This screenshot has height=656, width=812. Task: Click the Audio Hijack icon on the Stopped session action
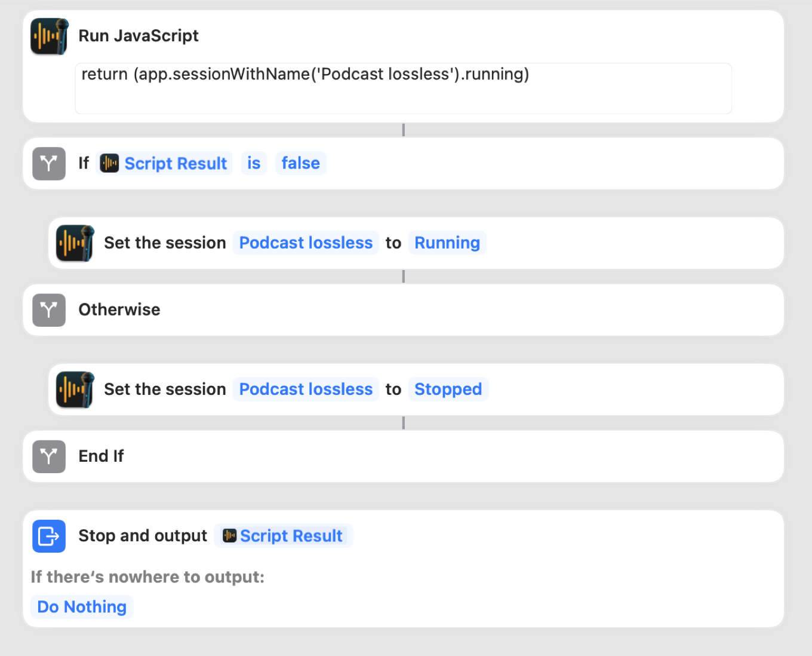[75, 390]
